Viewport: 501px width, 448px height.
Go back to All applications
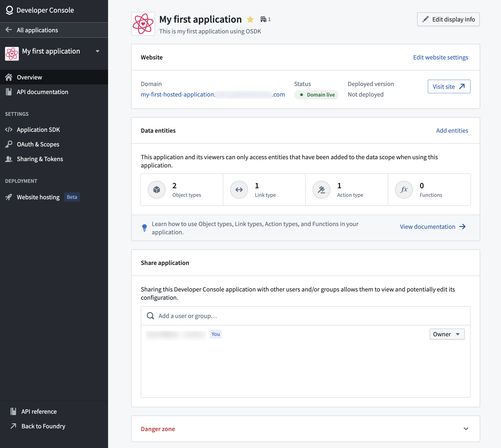37,30
